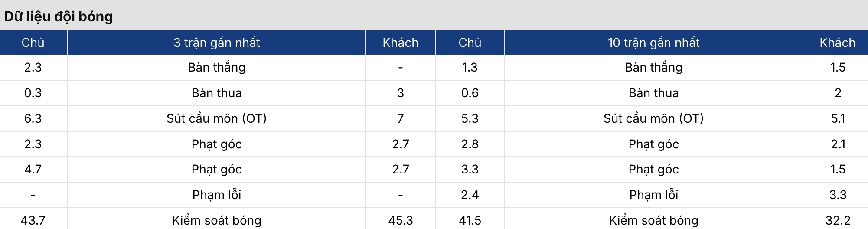Viewport: 868px width, 229px height.
Task: Click the 0.3 goals conceded value
Action: [x=33, y=93]
